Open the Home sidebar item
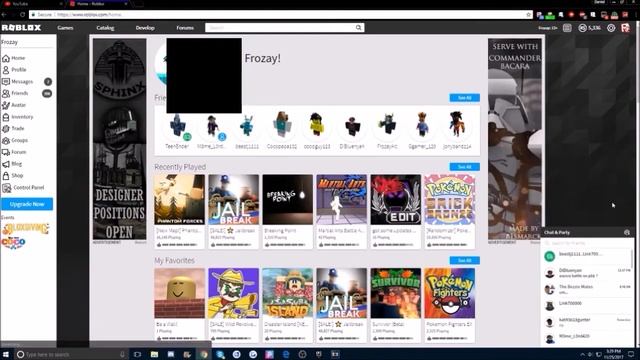The image size is (640, 360). coord(14,58)
